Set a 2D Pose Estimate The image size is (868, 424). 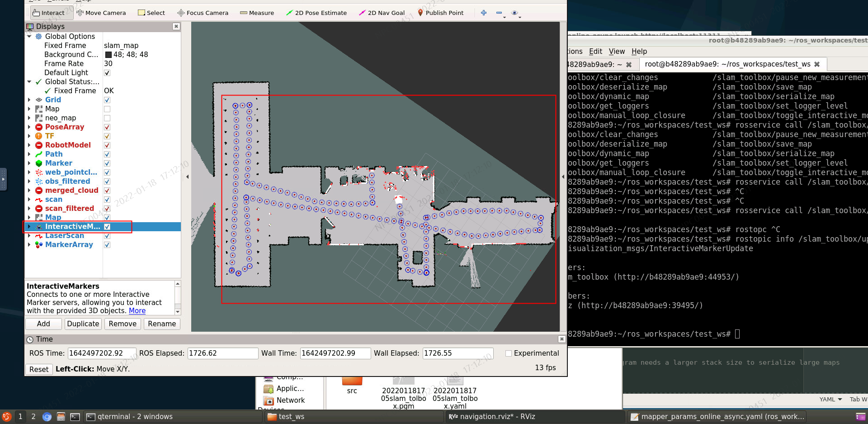[316, 13]
